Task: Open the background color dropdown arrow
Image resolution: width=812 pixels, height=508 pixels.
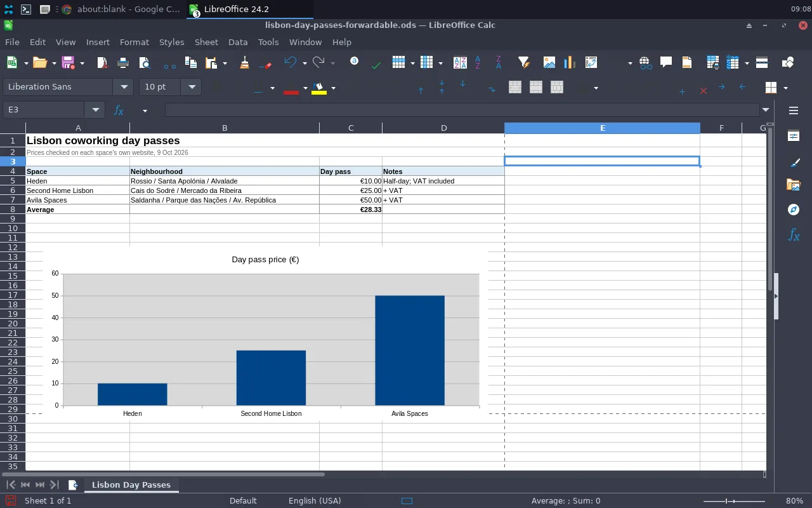Action: tap(333, 88)
